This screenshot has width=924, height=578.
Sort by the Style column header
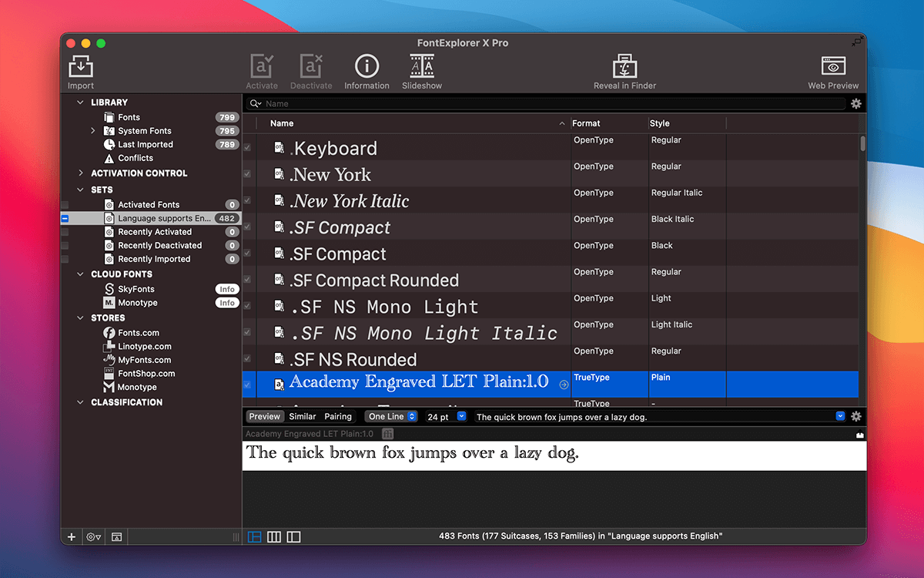[687, 123]
